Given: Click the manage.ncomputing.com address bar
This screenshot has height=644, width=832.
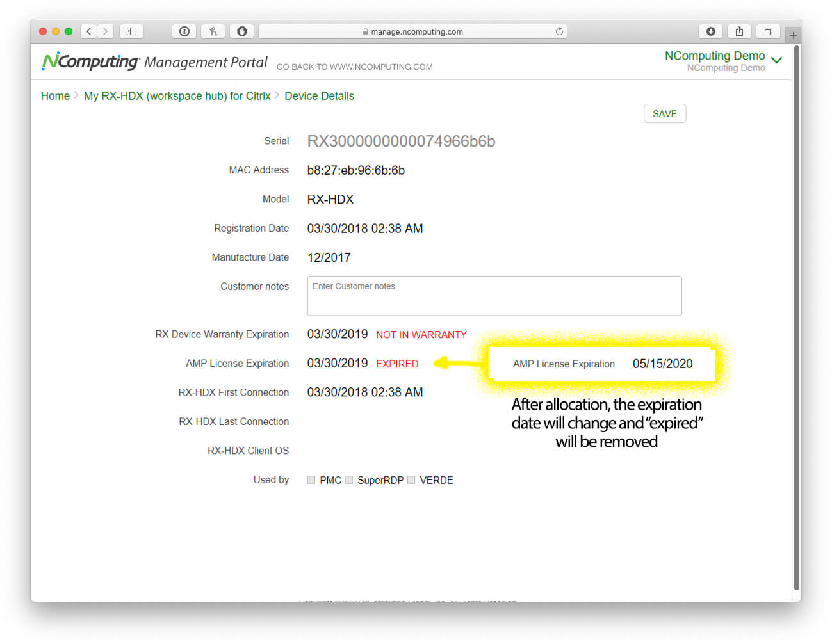Looking at the screenshot, I should pos(412,31).
